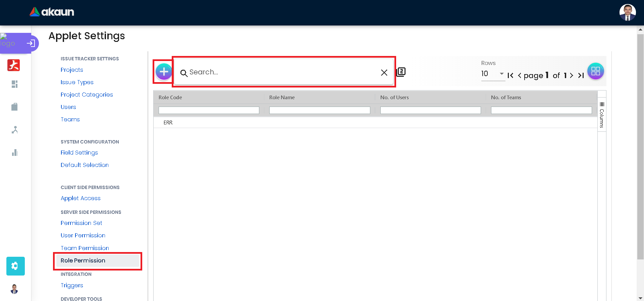Screen dimensions: 644x301
Task: Click the advanced search filter icon
Action: 401,72
